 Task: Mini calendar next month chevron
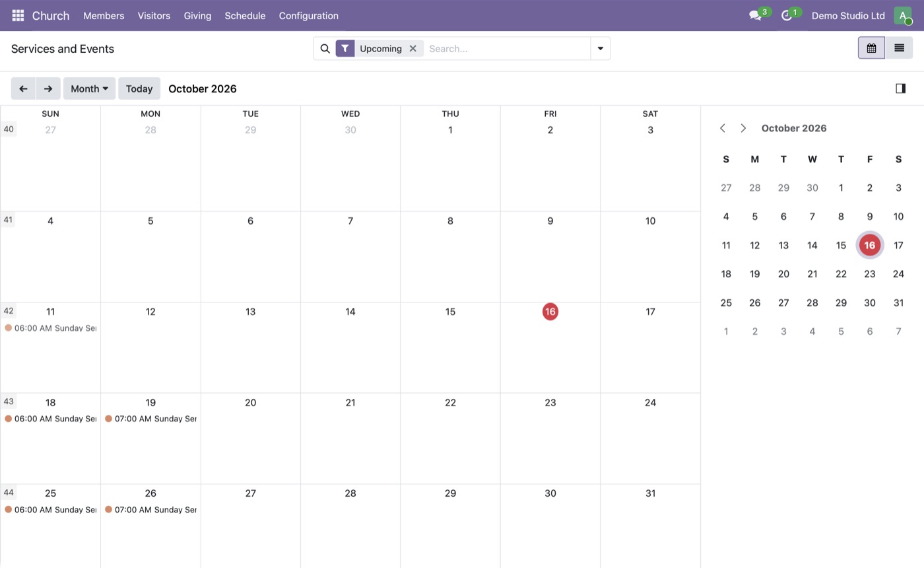coord(743,128)
